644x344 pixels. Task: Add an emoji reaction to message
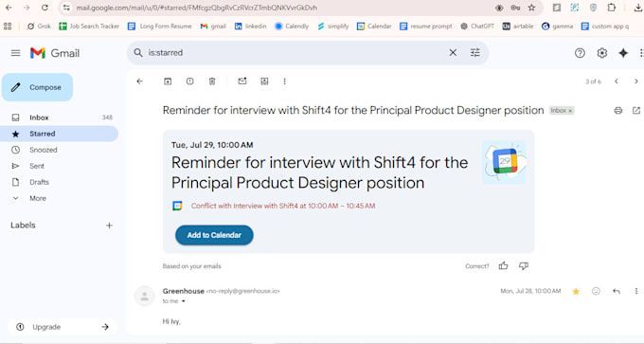pyautogui.click(x=596, y=291)
